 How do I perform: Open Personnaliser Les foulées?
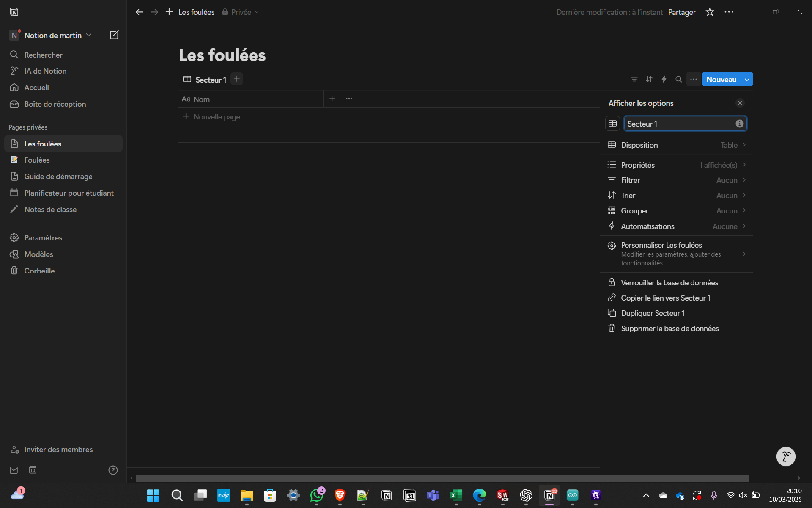(677, 254)
